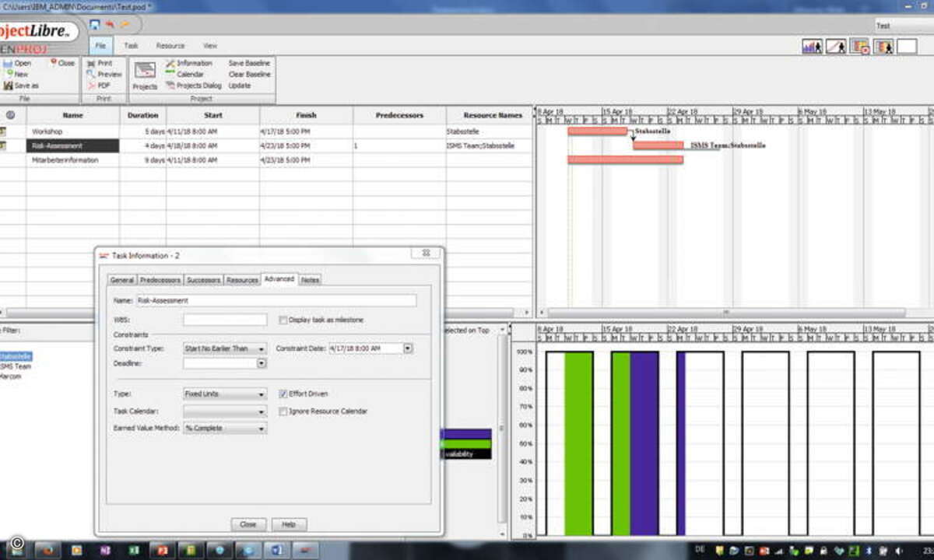Select the Mitarbeiterinformation task name cell
The height and width of the screenshot is (560, 934).
(x=72, y=159)
